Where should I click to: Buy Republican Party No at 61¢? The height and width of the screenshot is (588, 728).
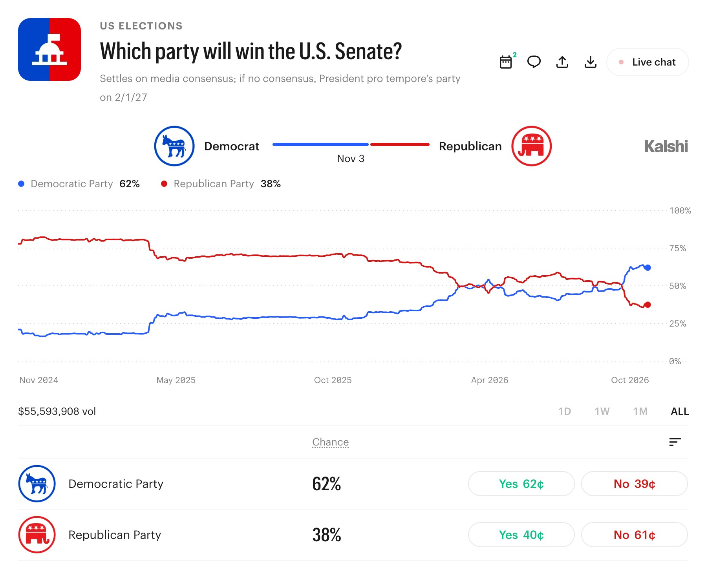click(634, 535)
